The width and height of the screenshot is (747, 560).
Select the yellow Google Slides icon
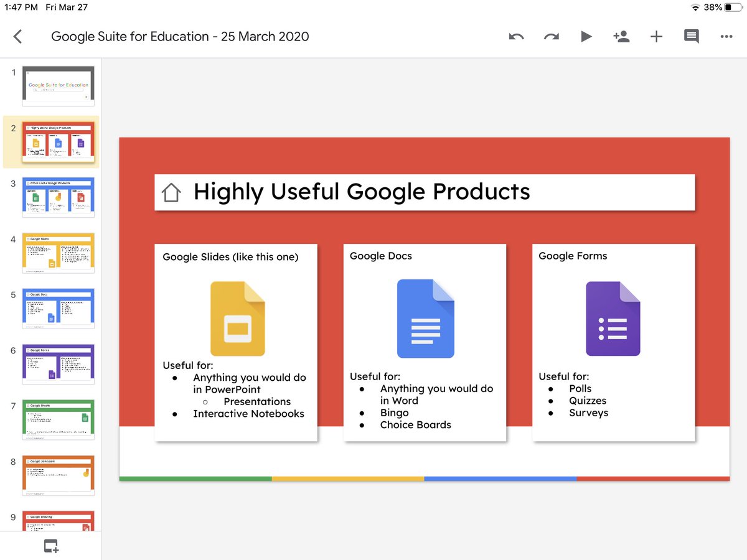click(238, 319)
